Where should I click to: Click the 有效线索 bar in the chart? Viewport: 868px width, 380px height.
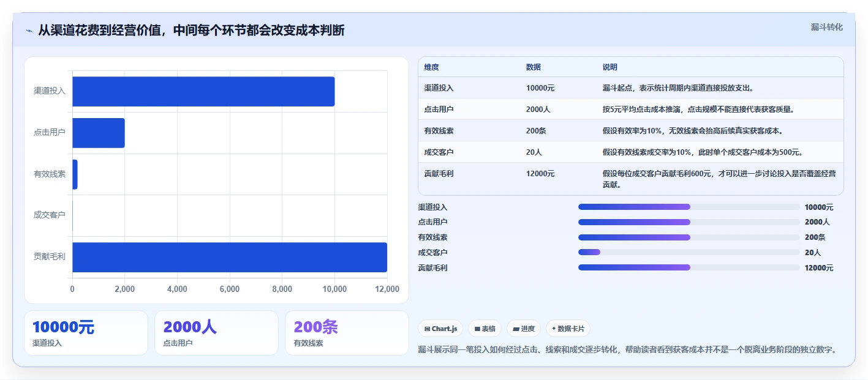[75, 174]
